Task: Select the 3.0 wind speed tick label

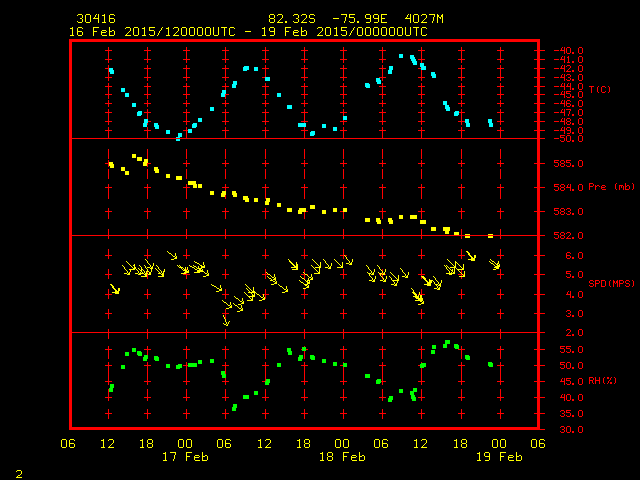Action: coord(574,314)
